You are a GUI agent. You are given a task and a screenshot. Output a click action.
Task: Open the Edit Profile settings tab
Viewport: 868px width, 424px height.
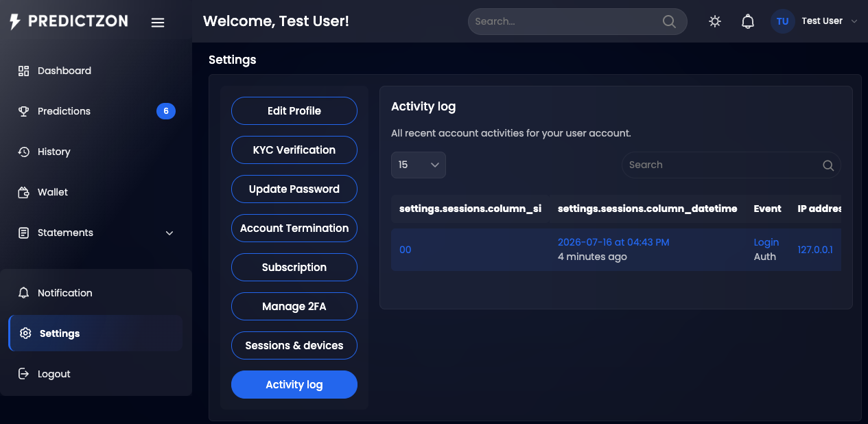click(x=294, y=111)
